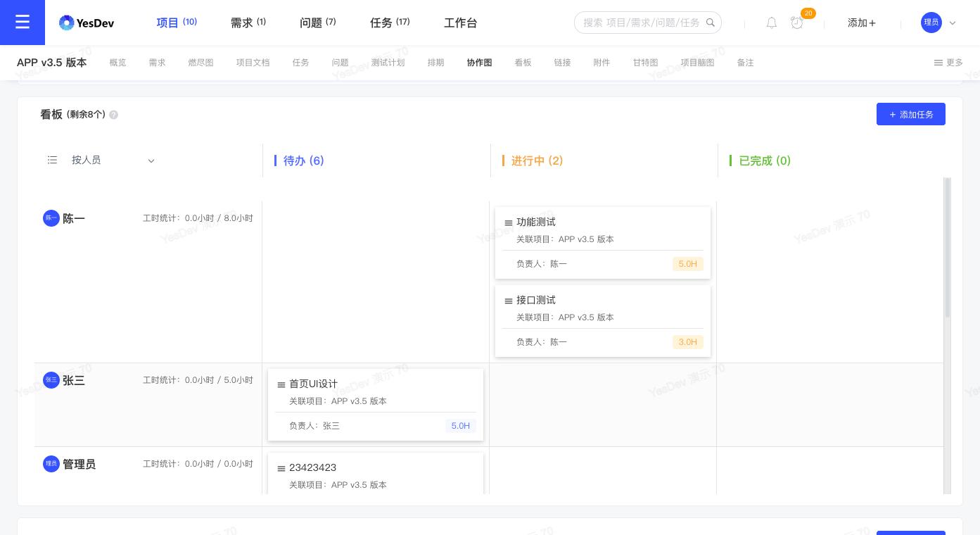
Task: Open the notification bell
Action: 771,23
